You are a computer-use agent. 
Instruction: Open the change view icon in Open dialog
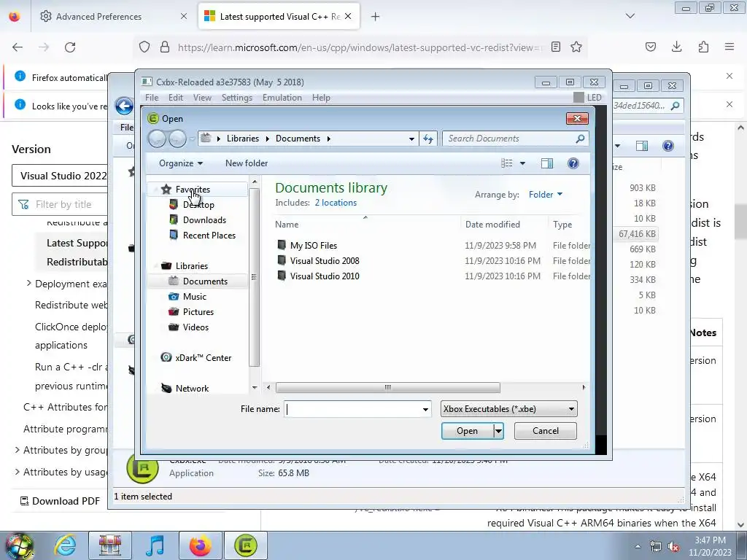pyautogui.click(x=507, y=163)
